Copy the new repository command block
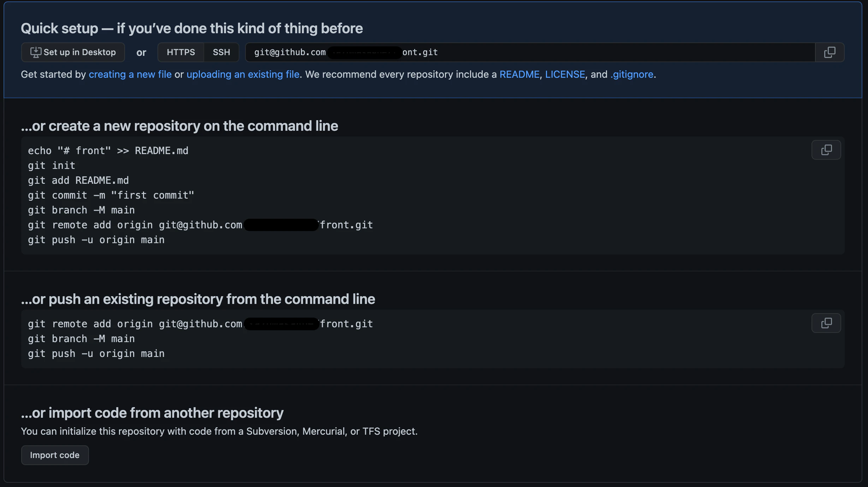The image size is (868, 487). click(x=826, y=150)
